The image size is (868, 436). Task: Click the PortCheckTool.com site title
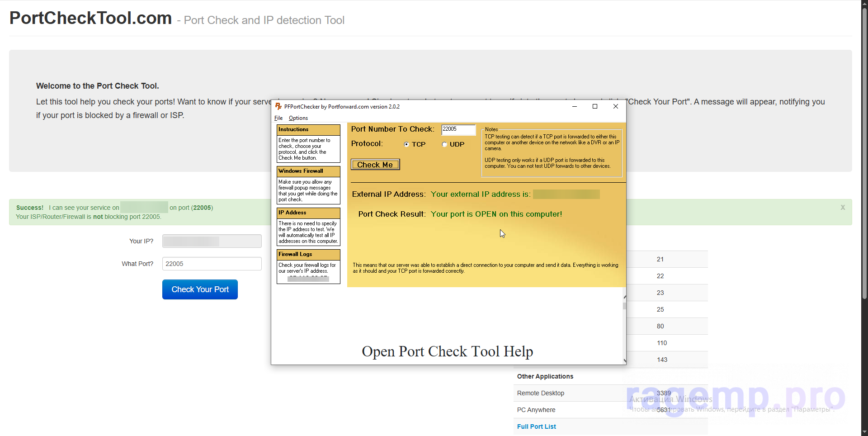coord(91,18)
